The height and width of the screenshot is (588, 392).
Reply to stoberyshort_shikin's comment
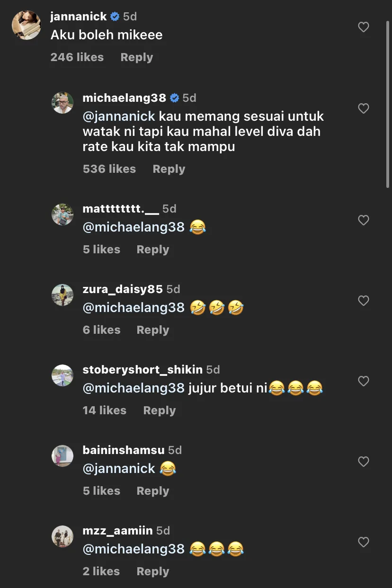click(x=159, y=410)
